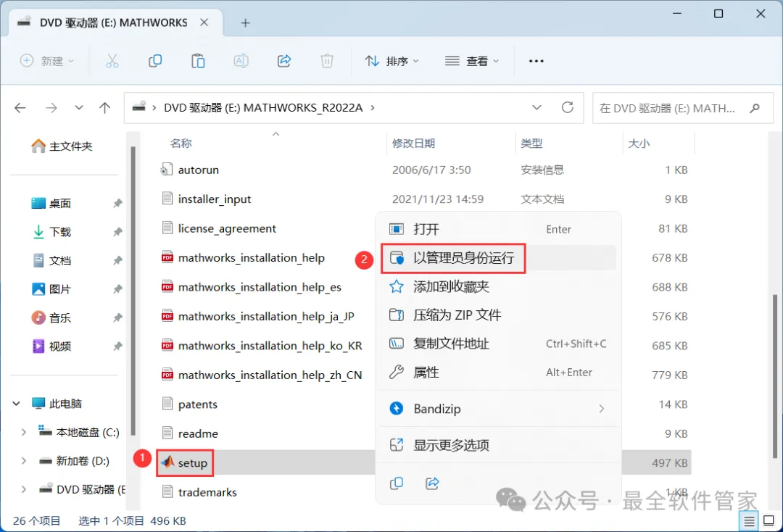Collapse the 此电脑 tree node
The width and height of the screenshot is (783, 532).
coord(17,403)
